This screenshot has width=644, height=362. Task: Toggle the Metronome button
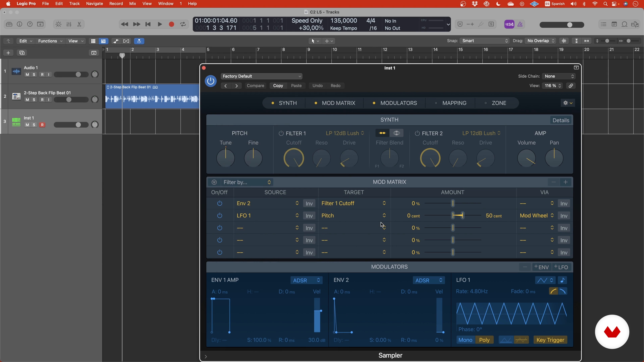pos(520,24)
